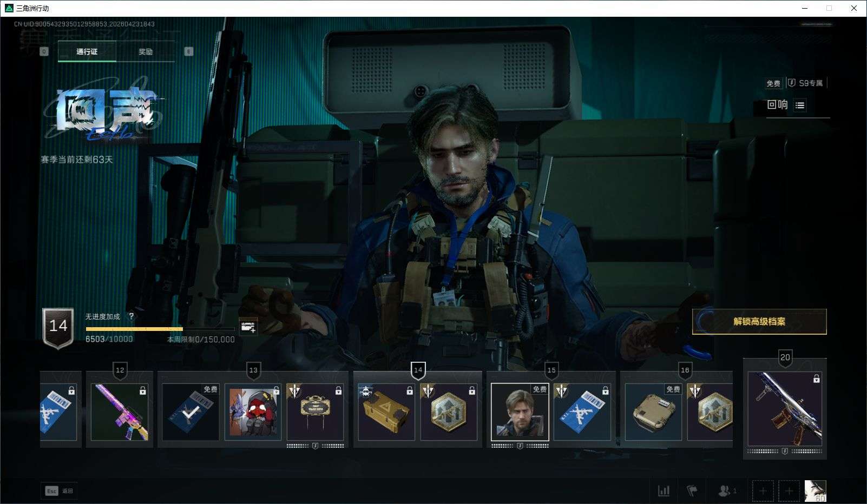
Task: Click the level 12 marker
Action: pos(120,370)
